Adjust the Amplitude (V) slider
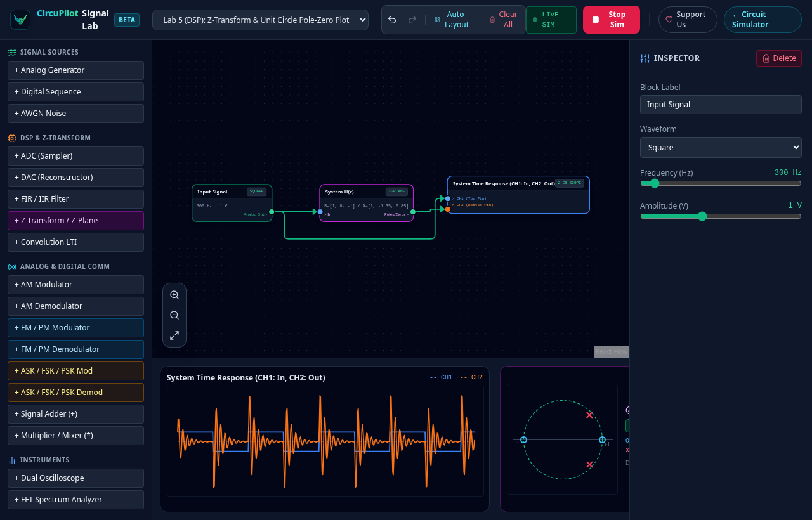This screenshot has width=812, height=520. (721, 216)
